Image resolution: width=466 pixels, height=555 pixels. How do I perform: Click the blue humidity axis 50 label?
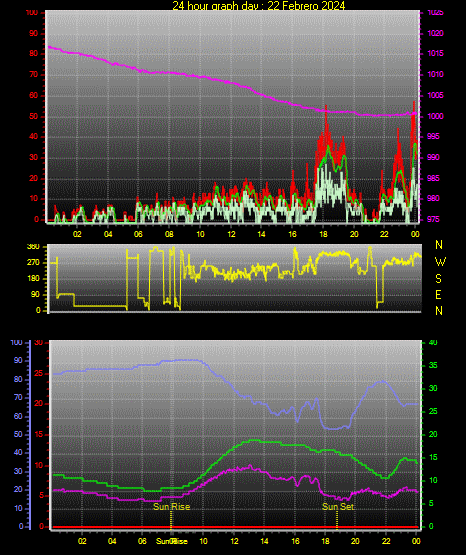(18, 434)
